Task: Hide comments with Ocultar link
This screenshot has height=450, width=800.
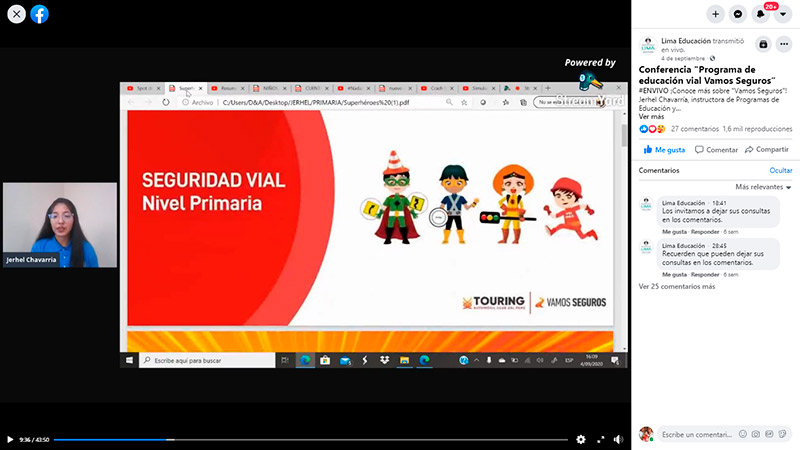Action: (x=780, y=171)
